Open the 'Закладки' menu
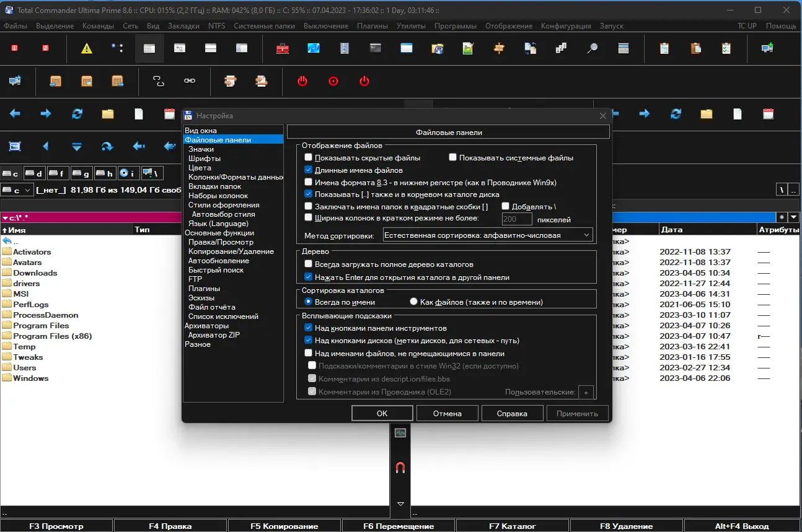 click(183, 26)
